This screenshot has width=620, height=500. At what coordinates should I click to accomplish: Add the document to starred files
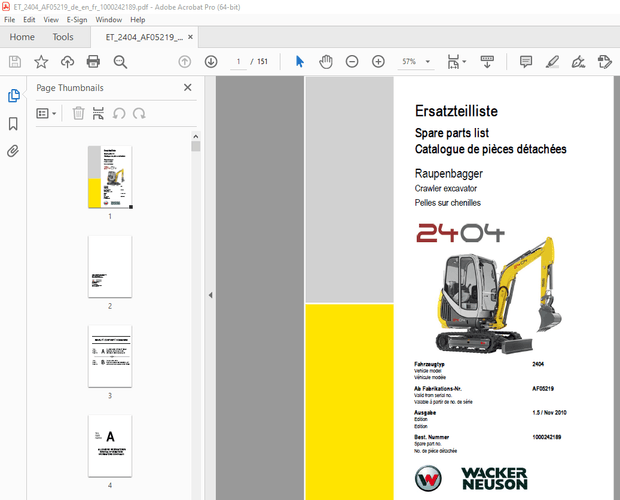41,62
